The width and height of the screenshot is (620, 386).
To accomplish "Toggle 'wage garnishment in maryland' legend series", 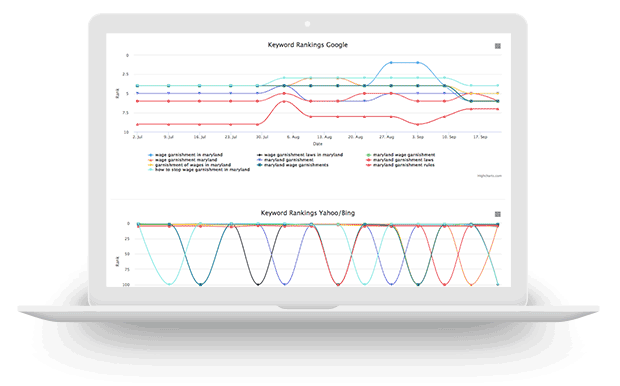I will [x=185, y=155].
